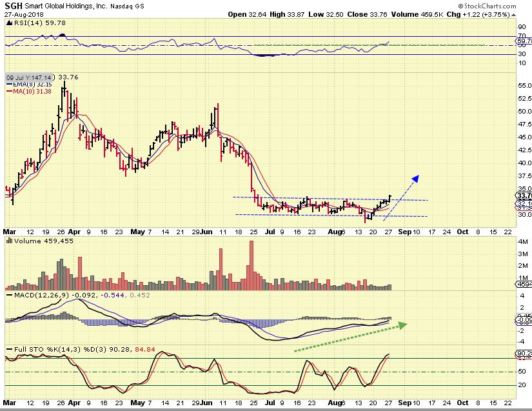Click the MACD(12,26,9) panel label
532x411 pixels.
[41, 296]
